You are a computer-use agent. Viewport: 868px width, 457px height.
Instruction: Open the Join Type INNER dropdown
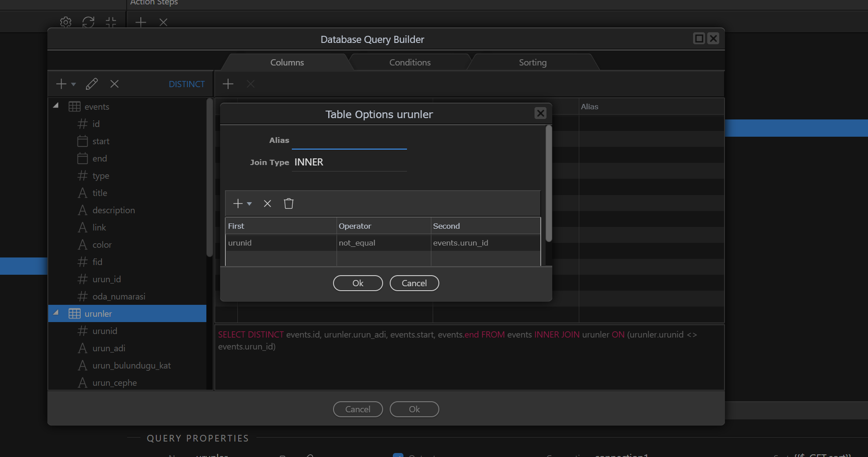pyautogui.click(x=349, y=162)
